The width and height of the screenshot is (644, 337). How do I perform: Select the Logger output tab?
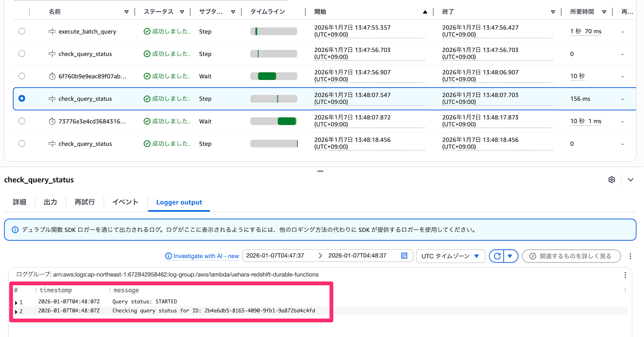pos(179,202)
